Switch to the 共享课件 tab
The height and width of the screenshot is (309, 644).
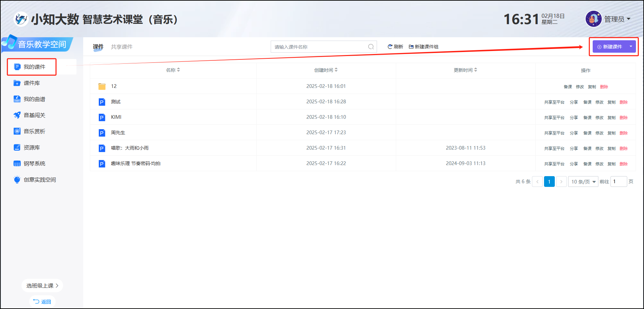click(122, 47)
